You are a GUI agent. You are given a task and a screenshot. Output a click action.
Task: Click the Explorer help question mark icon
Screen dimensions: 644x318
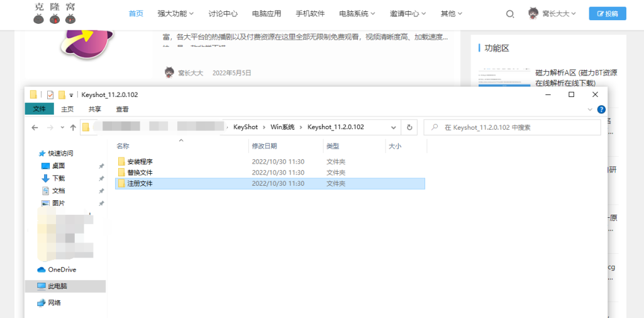(601, 110)
